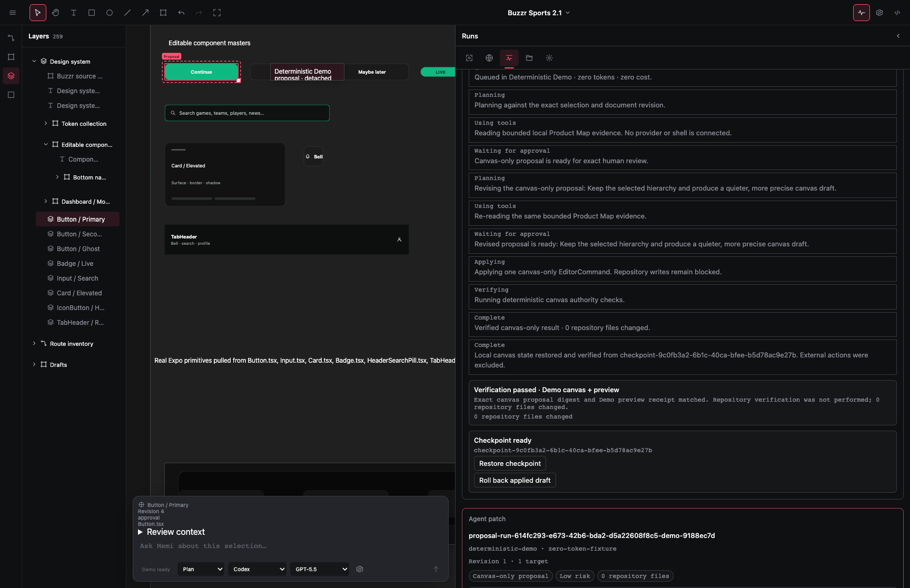Image resolution: width=910 pixels, height=588 pixels.
Task: Open prompt settings gear next to model
Action: 360,569
